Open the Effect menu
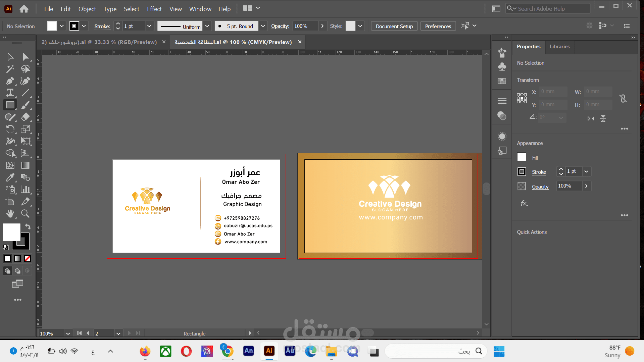 [x=154, y=9]
